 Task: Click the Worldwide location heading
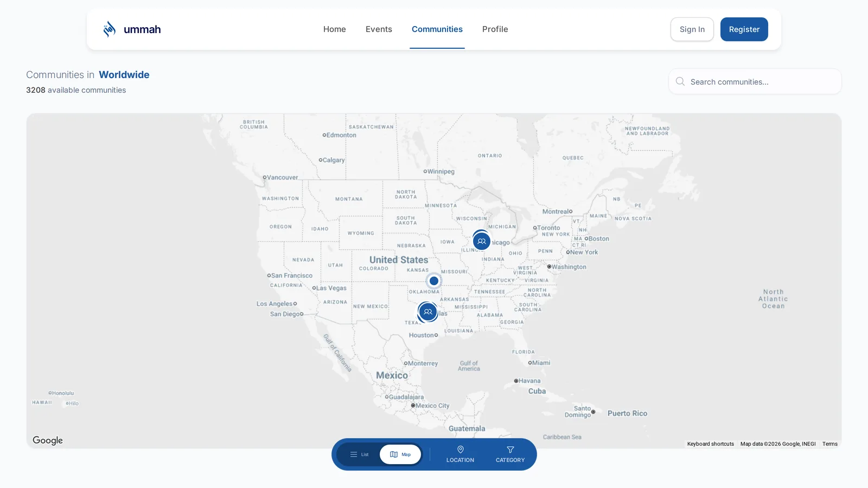[124, 75]
